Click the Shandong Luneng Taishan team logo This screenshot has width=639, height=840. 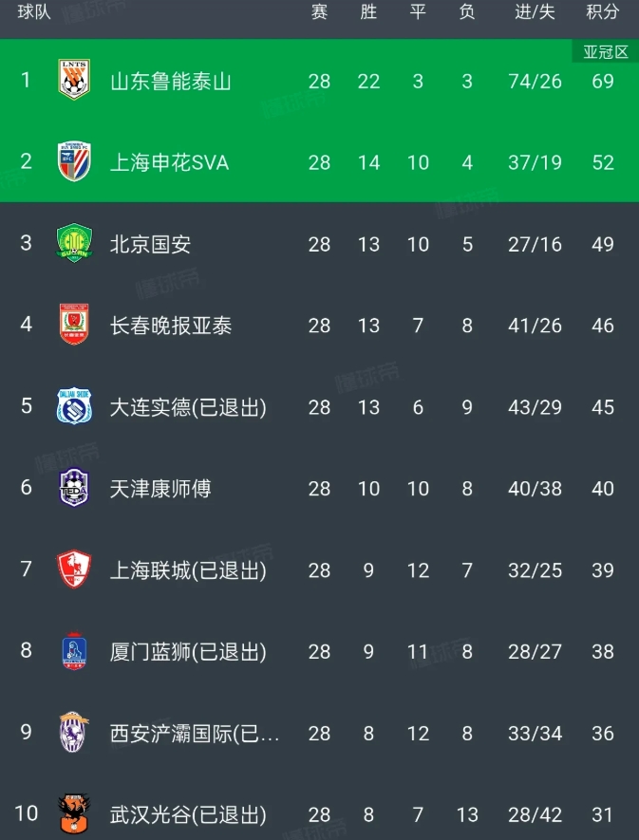[74, 81]
